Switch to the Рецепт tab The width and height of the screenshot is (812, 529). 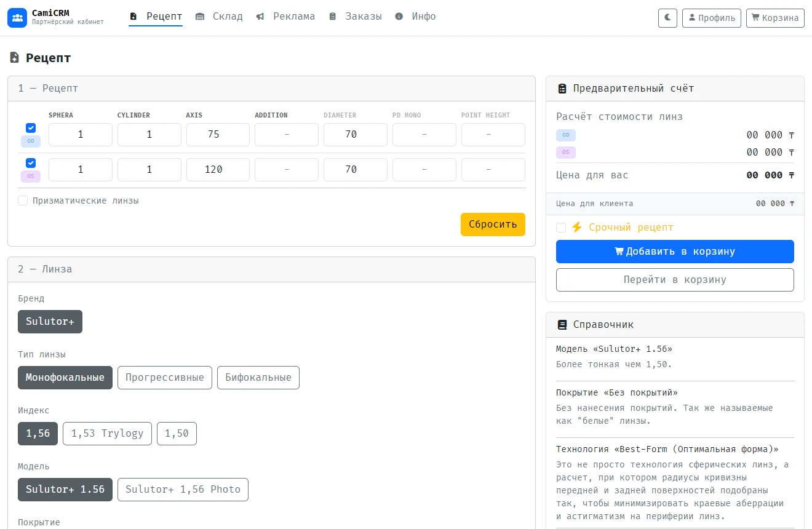click(156, 17)
